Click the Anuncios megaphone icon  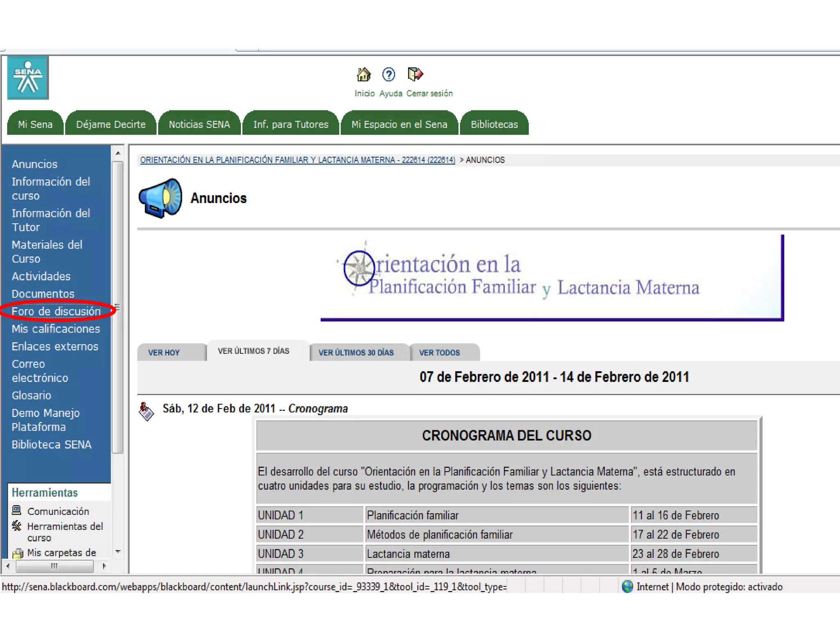click(160, 198)
